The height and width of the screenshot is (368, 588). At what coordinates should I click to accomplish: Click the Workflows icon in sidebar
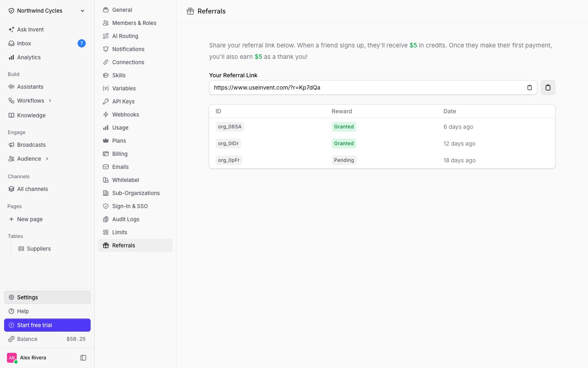click(x=11, y=101)
